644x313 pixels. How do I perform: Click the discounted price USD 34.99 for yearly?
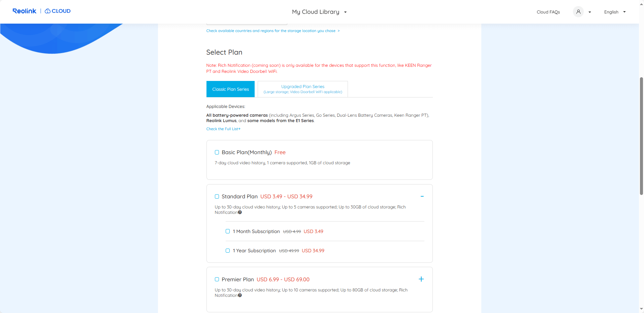pos(313,251)
